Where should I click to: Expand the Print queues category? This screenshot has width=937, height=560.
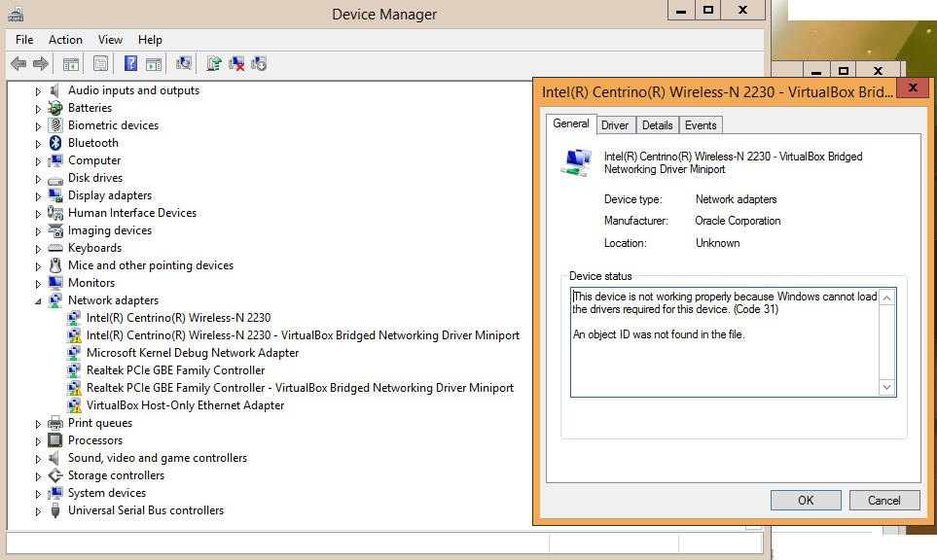pos(38,424)
